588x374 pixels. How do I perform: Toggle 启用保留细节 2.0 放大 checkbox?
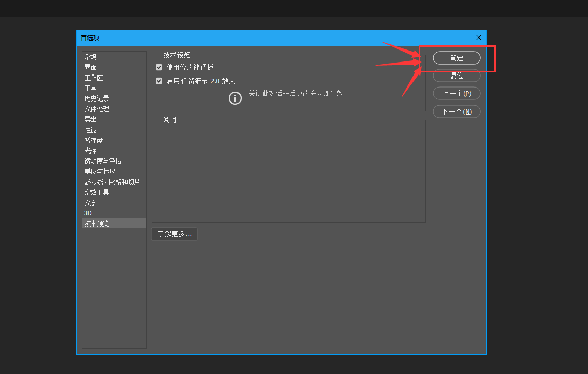click(159, 81)
